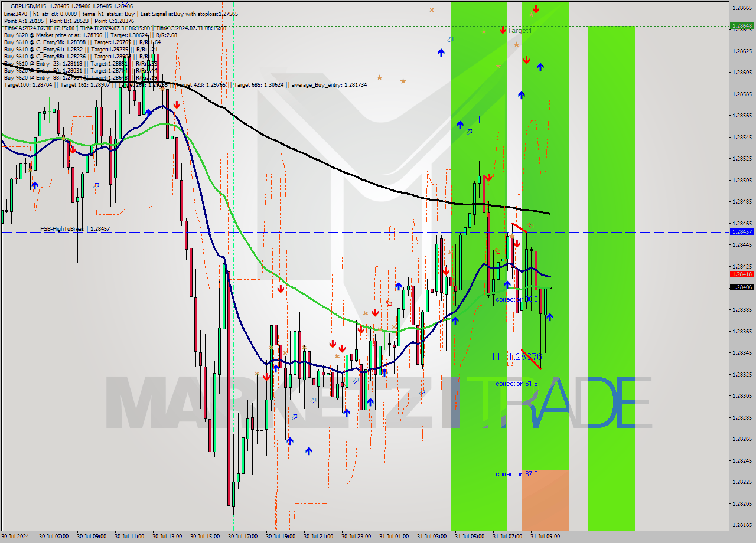Click the 1.28225 price axis label
The image size is (756, 543).
coord(742,482)
